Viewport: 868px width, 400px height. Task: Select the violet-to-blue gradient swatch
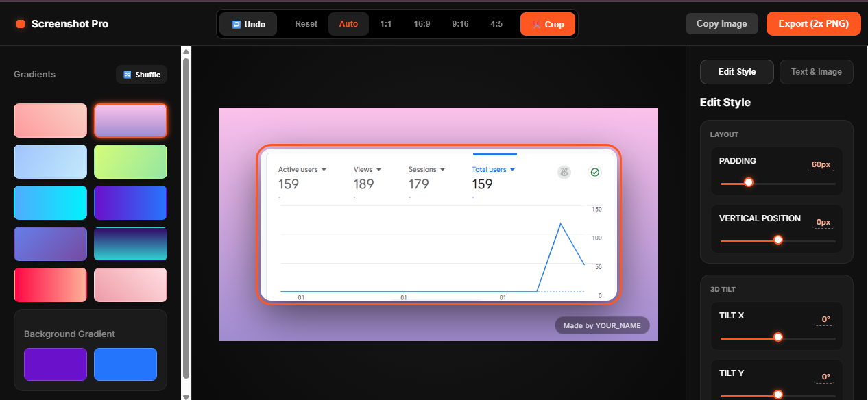point(130,203)
